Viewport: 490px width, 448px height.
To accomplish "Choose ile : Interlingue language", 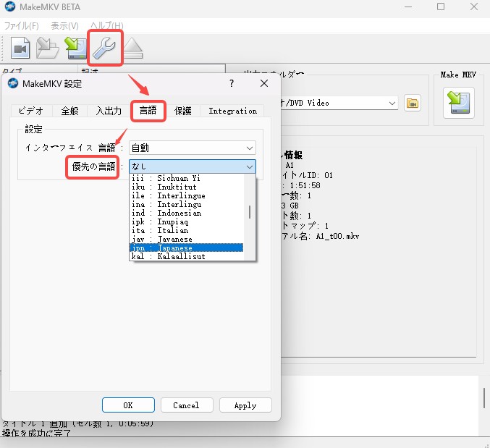I will (186, 195).
